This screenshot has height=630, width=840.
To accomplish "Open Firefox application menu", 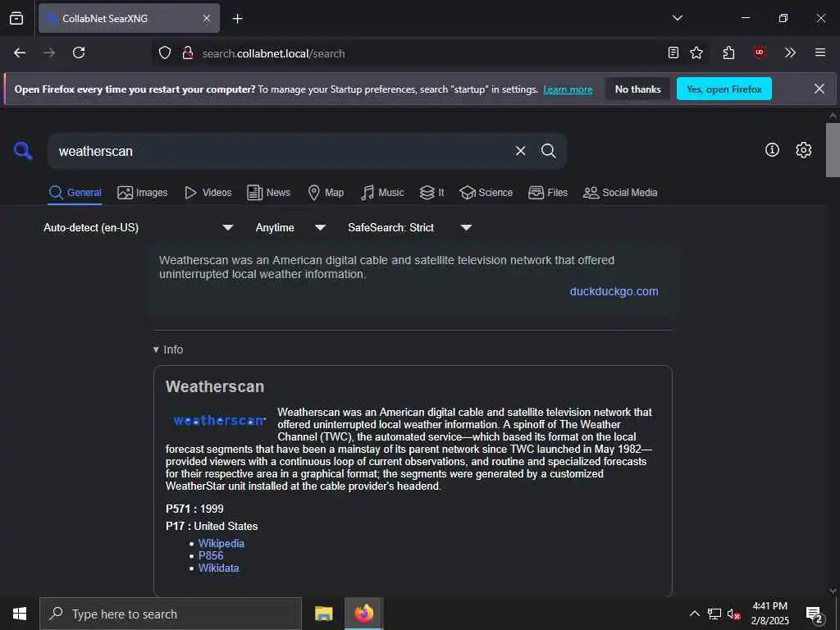I will (820, 52).
